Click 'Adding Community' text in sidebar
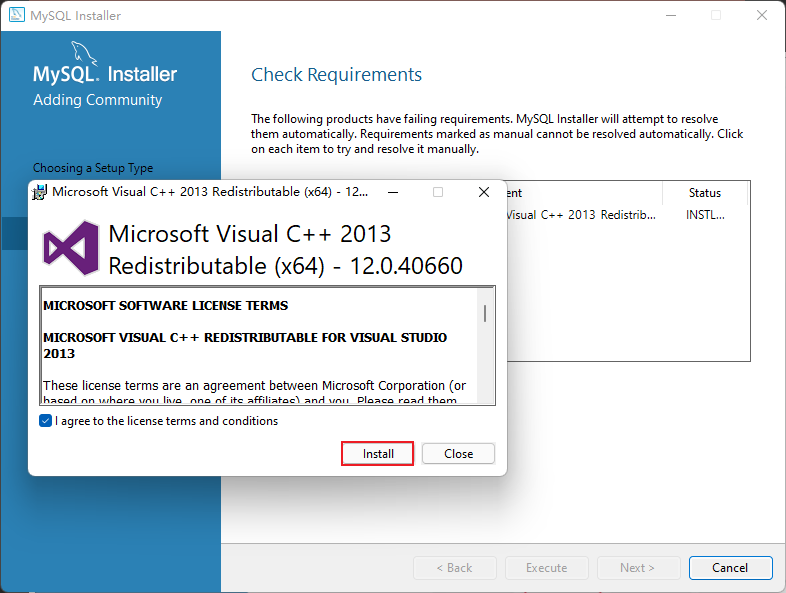 click(98, 100)
